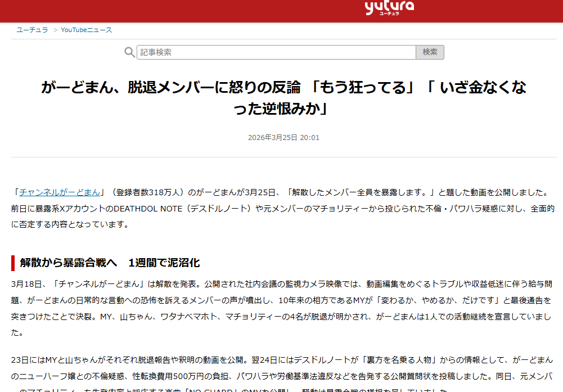Viewport: 563px width, 392px height.
Task: Click the article headline about がーどまん
Action: (283, 98)
